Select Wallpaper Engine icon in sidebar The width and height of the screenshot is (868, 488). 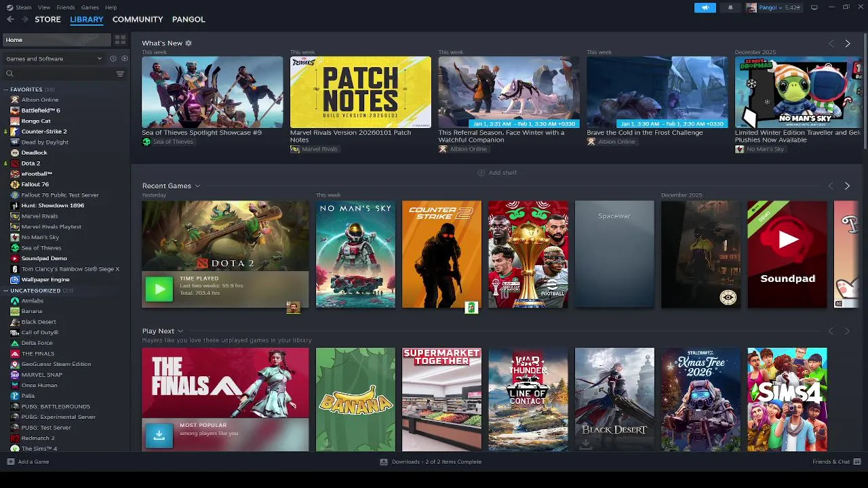tap(15, 279)
